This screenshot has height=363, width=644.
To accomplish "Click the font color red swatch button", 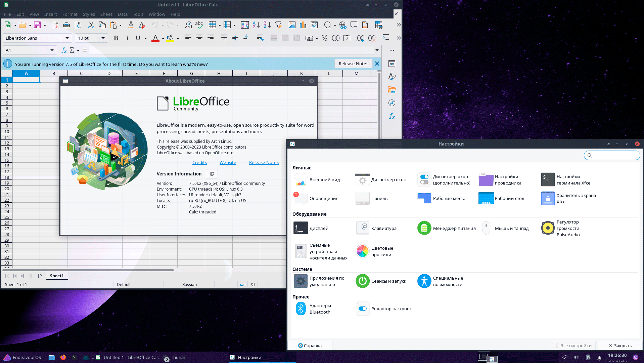I will coord(155,38).
